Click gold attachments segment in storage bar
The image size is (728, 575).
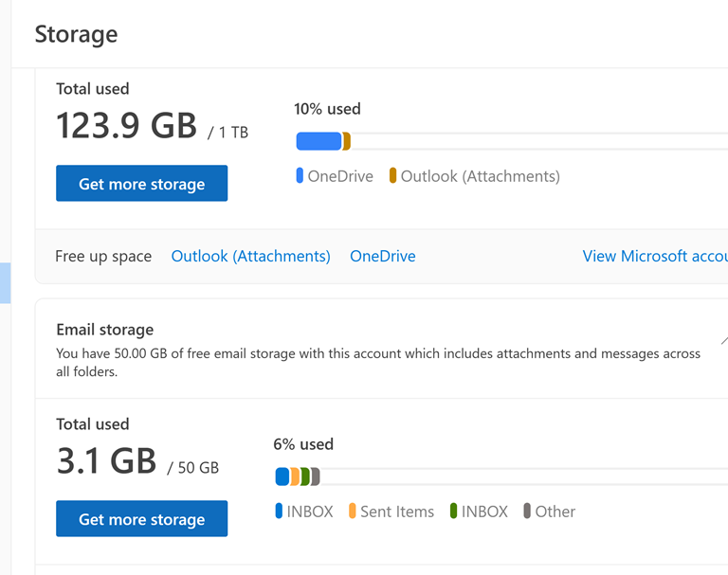[347, 142]
